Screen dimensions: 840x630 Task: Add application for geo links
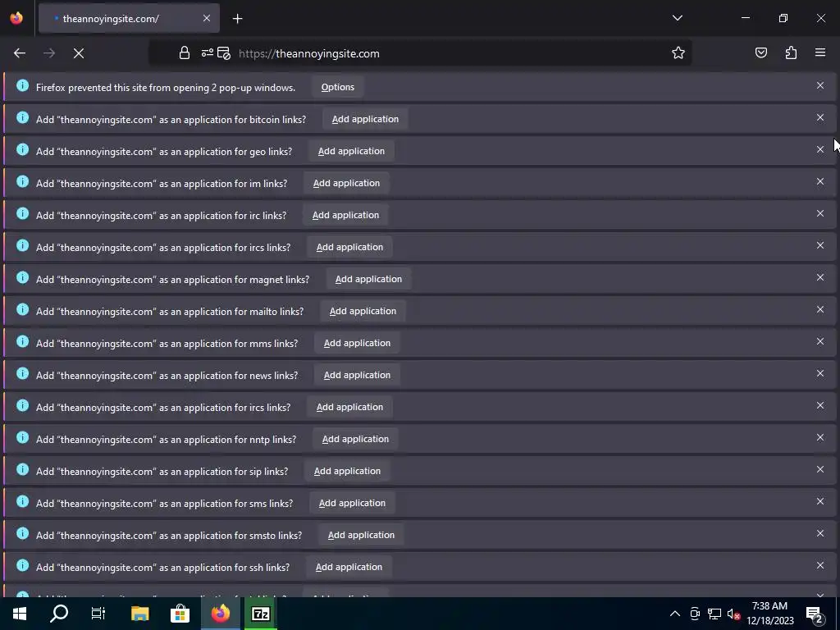[x=351, y=151]
